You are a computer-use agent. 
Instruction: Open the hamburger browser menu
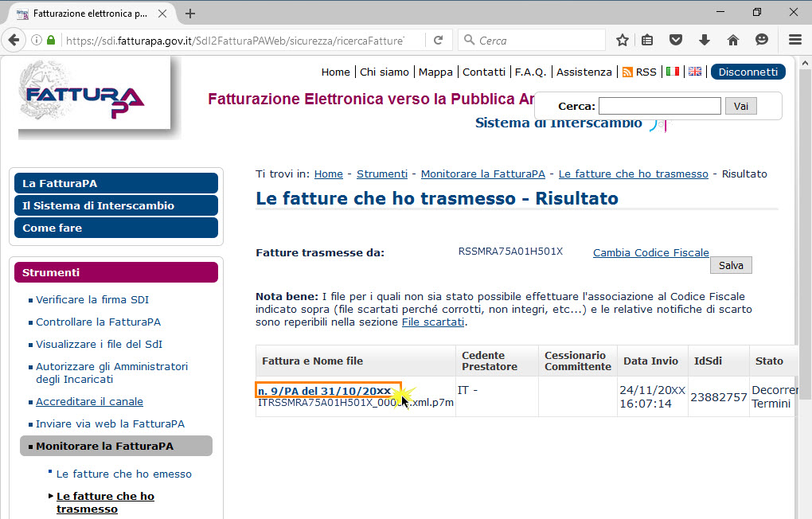(795, 40)
